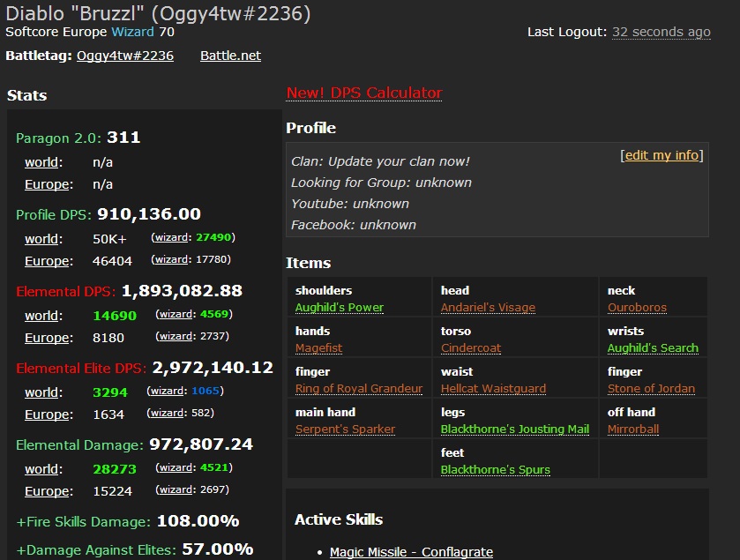Click wizard link beside rank 4569
The height and width of the screenshot is (560, 740).
tap(176, 314)
